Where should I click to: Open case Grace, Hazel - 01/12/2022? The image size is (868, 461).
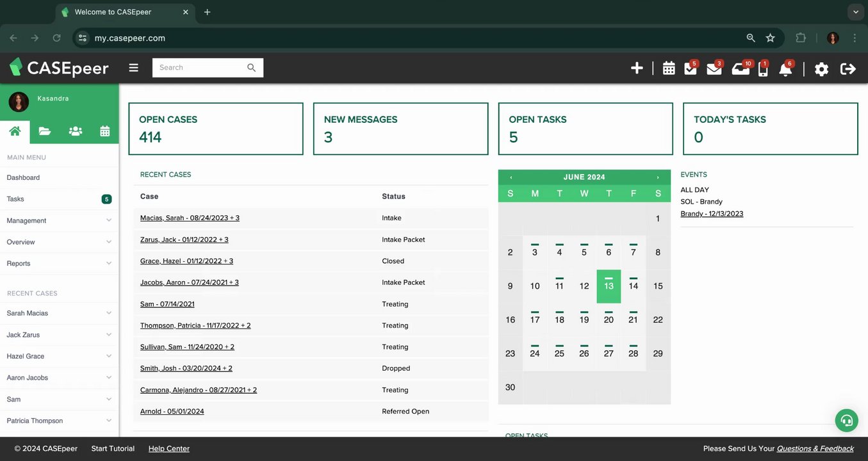(x=186, y=261)
